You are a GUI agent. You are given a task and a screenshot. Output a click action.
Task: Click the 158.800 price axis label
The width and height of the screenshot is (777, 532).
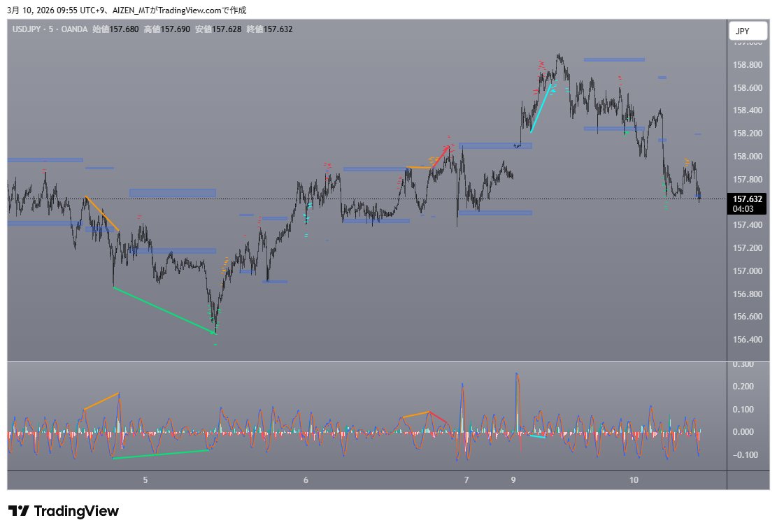coord(747,65)
